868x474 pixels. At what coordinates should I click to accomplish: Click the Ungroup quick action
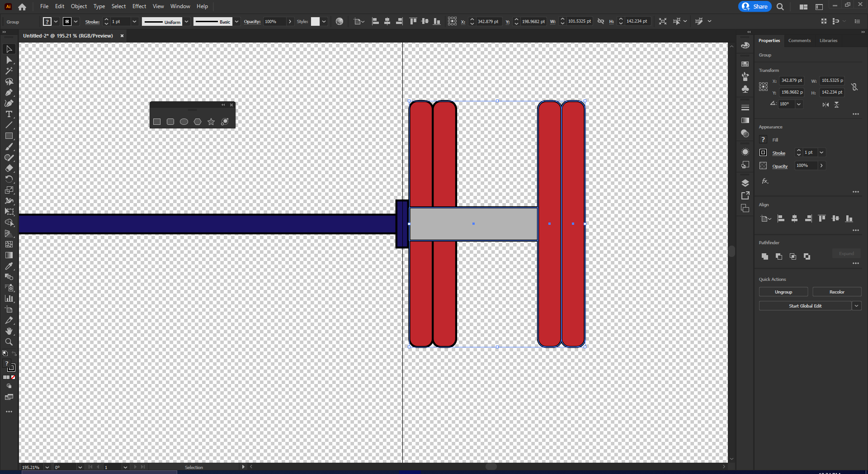pos(783,292)
